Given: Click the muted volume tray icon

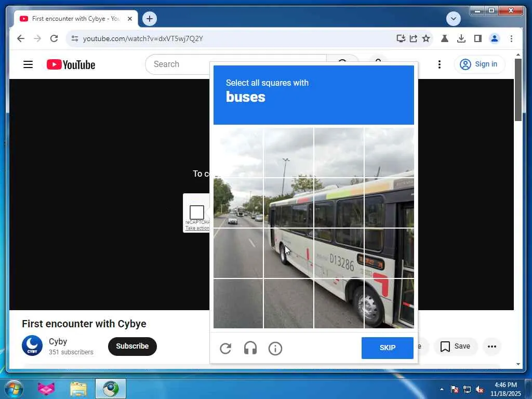Looking at the screenshot, I should 480,389.
